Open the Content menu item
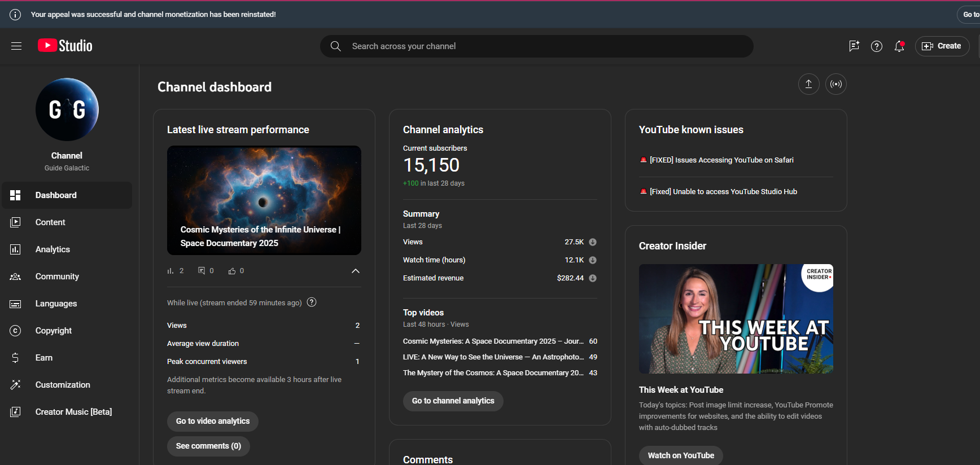Image resolution: width=980 pixels, height=465 pixels. click(67, 222)
